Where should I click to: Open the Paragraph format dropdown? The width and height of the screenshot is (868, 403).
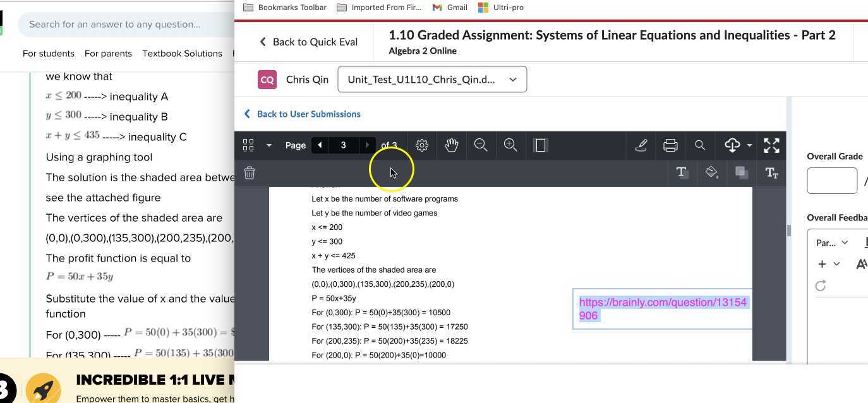(832, 243)
